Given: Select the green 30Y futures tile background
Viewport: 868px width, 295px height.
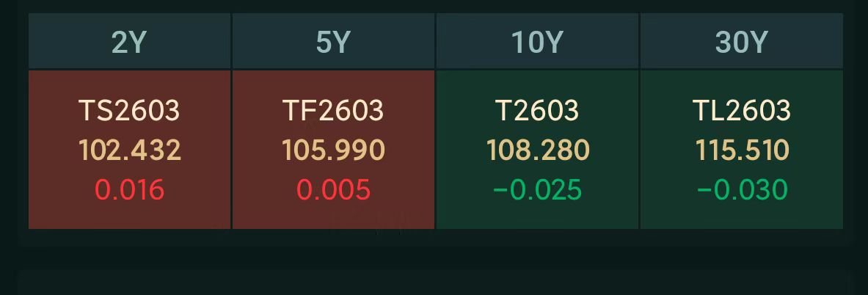Looking at the screenshot, I should point(663,213).
